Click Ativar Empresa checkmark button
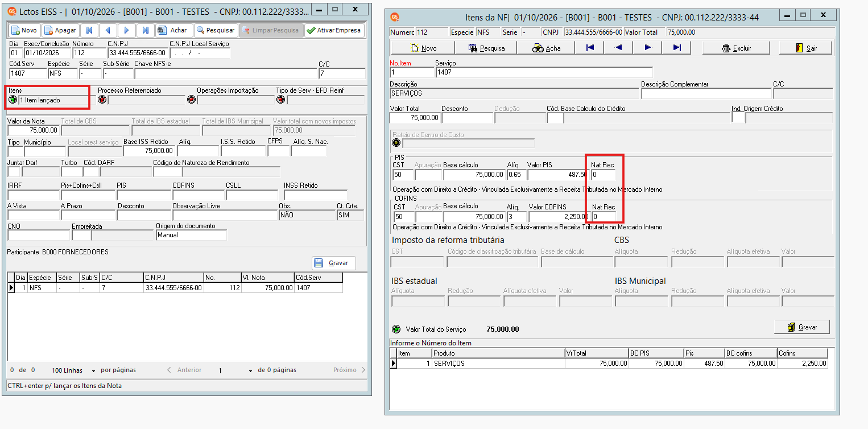 point(334,30)
